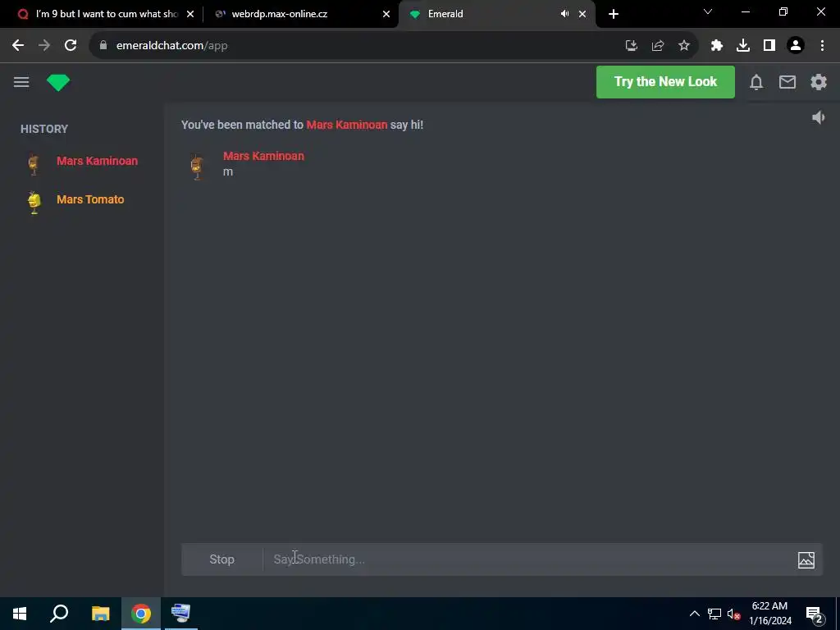
Task: Open the tab search dropdown chevron
Action: pos(708,11)
